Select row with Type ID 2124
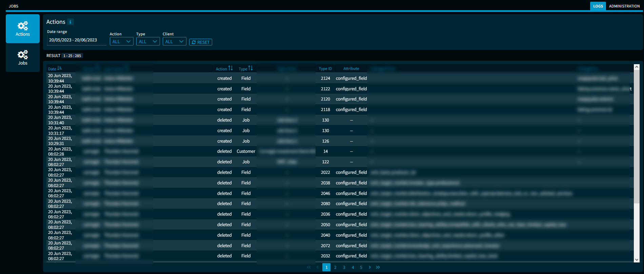Image resolution: width=644 pixels, height=274 pixels. tap(340, 78)
